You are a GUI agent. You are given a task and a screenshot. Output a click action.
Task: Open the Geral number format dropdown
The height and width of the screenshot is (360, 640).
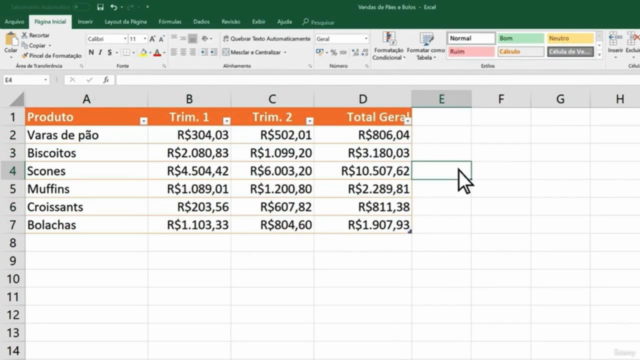click(366, 39)
